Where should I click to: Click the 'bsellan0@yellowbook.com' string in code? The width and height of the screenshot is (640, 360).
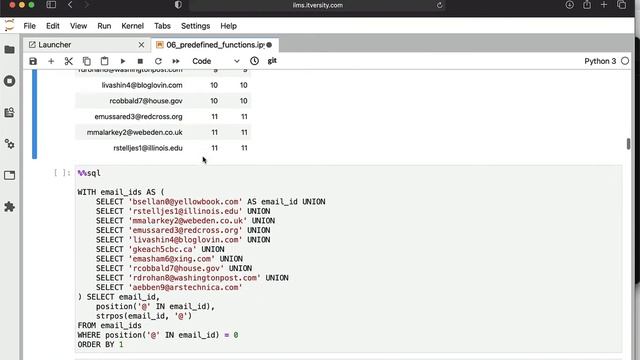[186, 202]
